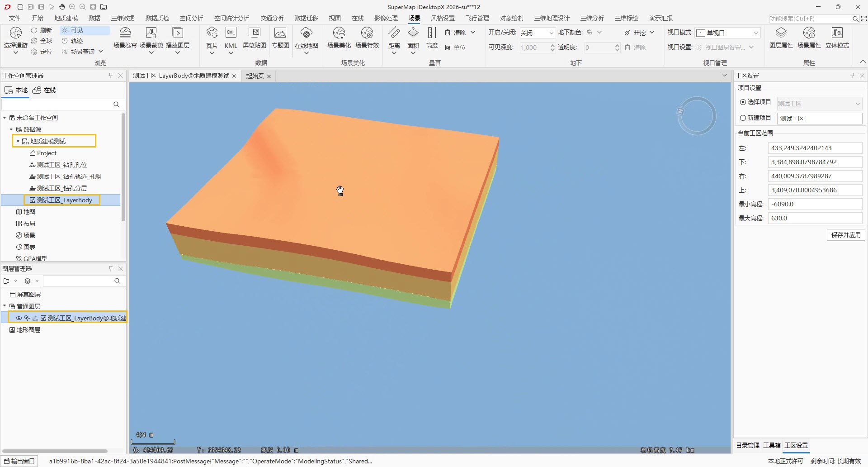Open the 文件 menu
Viewport: 868px width, 467px height.
pyautogui.click(x=15, y=18)
